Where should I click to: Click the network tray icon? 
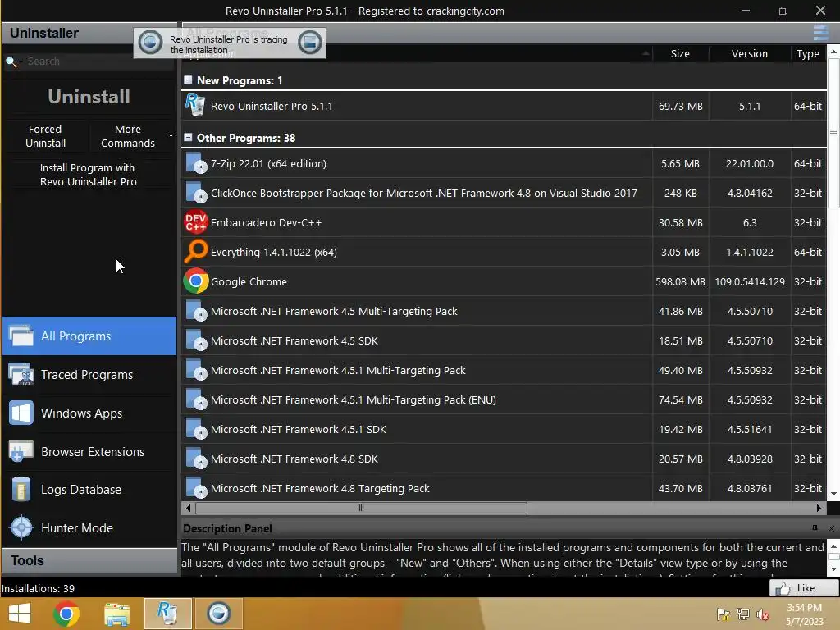(x=743, y=614)
